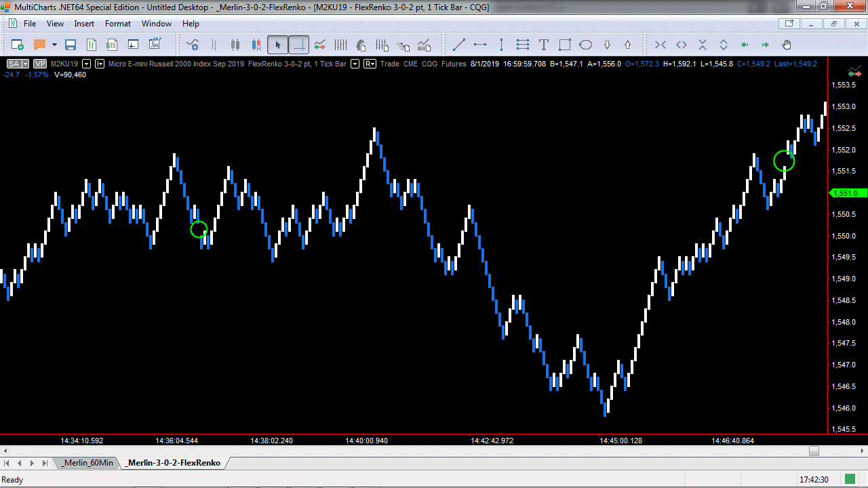Click the decrease bar spacing icon
Image resolution: width=868 pixels, height=488 pixels.
(x=660, y=45)
